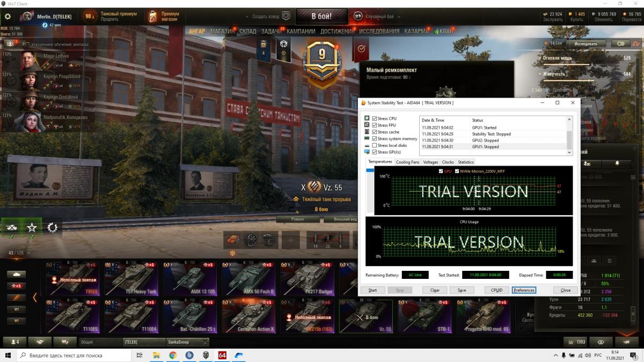Open the AIDA64 taskbar icon
This screenshot has width=644, height=362.
(x=222, y=355)
